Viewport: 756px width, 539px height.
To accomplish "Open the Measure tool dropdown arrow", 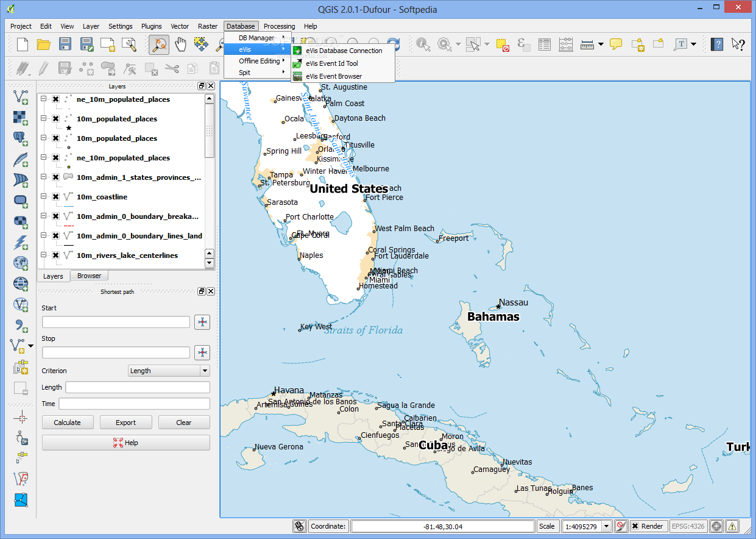I will pos(601,44).
